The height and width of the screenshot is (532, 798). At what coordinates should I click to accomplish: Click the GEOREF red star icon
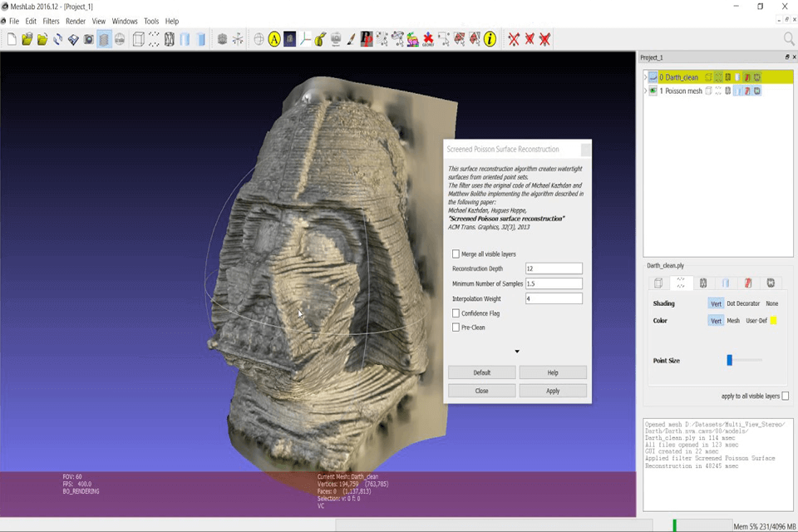[x=428, y=39]
